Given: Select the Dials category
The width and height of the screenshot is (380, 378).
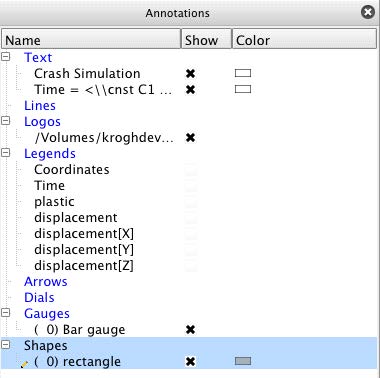Looking at the screenshot, I should [39, 298].
